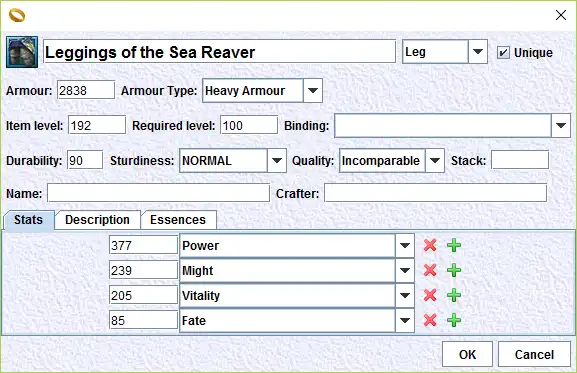Remove the Fate stat row

tap(430, 320)
